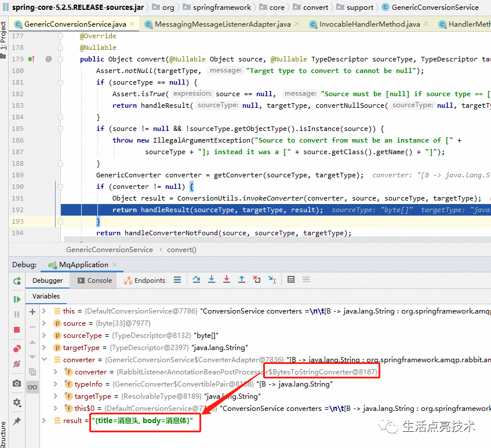Viewport: 491px width, 448px height.
Task: Click line number 190 in gutter
Action: pos(17,187)
